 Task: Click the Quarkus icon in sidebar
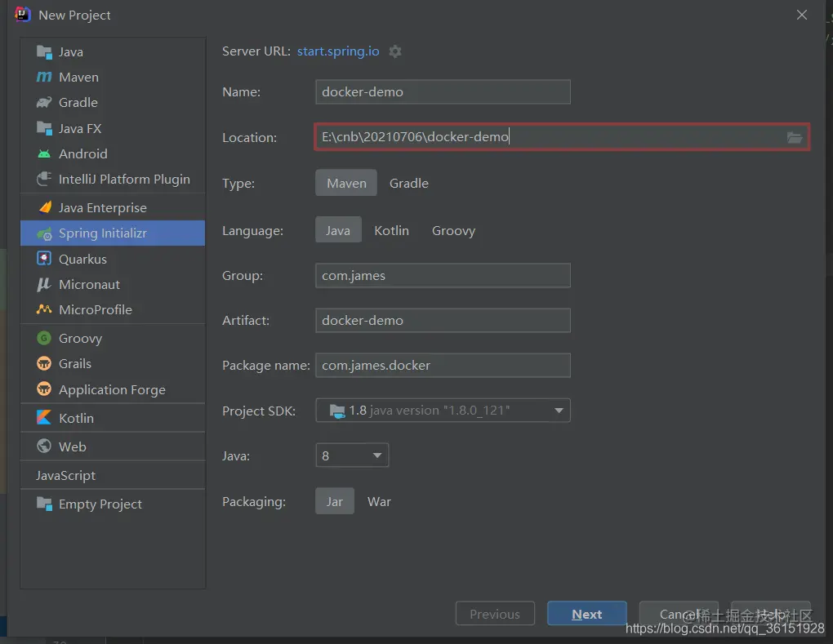coord(44,259)
